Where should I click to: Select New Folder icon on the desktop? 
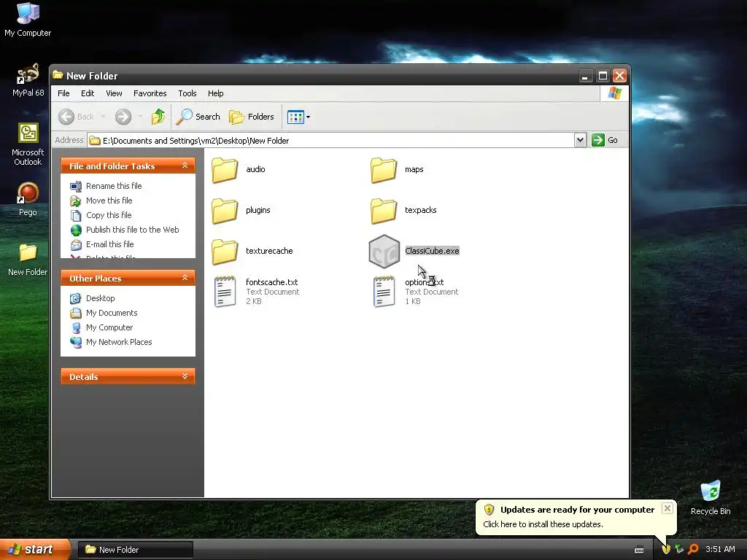pos(28,260)
